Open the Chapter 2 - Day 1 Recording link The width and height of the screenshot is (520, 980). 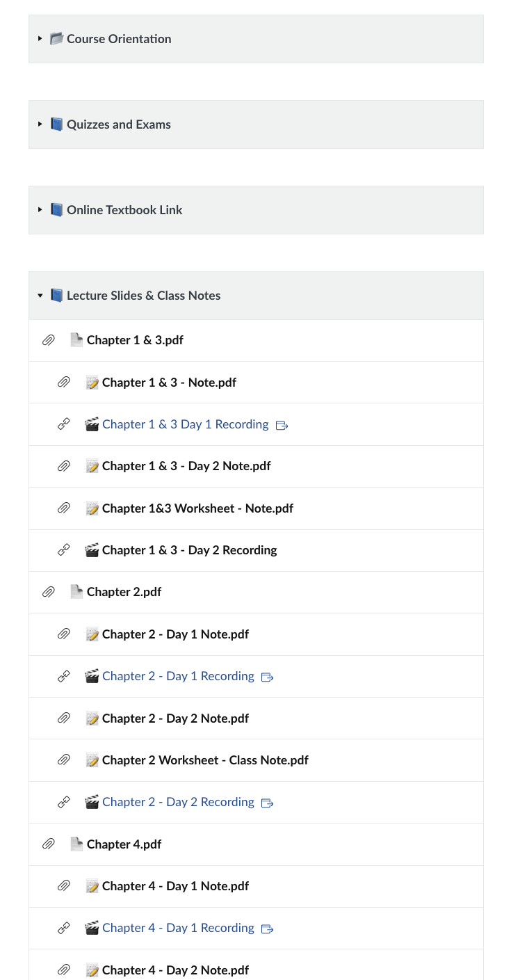coord(178,676)
